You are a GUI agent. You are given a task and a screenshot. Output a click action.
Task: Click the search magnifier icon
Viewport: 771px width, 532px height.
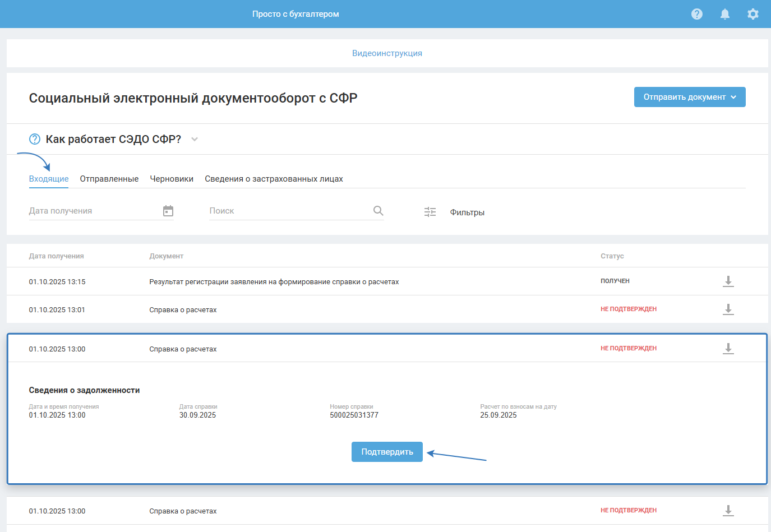coord(378,211)
